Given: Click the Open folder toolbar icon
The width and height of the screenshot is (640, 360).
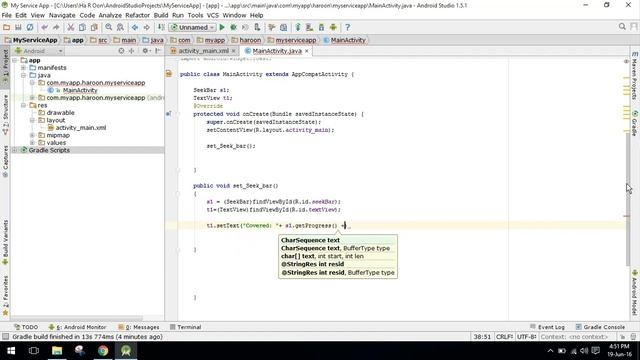Looking at the screenshot, I should [x=7, y=27].
